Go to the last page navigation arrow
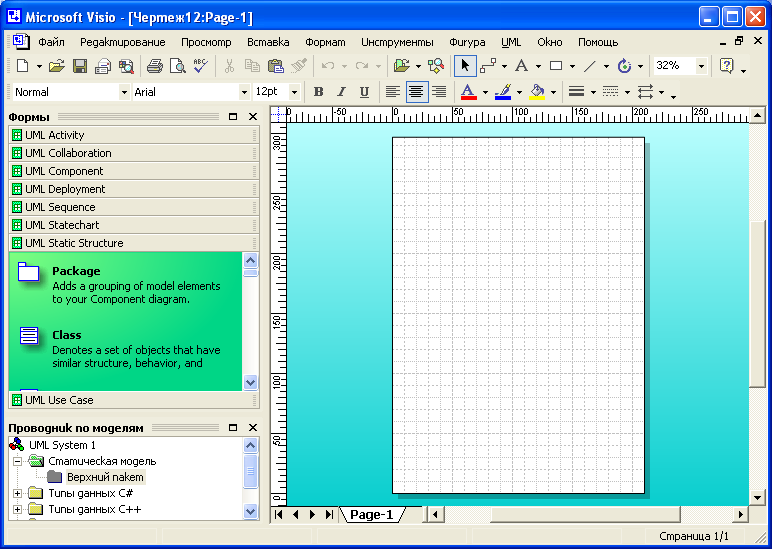The image size is (772, 549). [x=329, y=515]
